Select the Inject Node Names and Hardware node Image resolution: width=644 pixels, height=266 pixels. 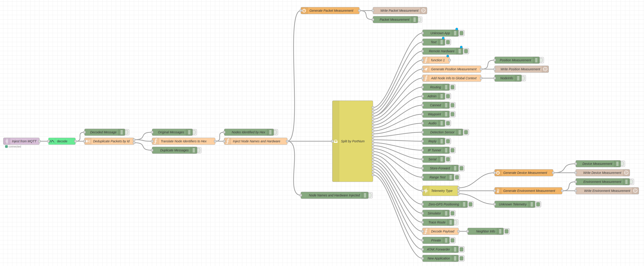[256, 141]
